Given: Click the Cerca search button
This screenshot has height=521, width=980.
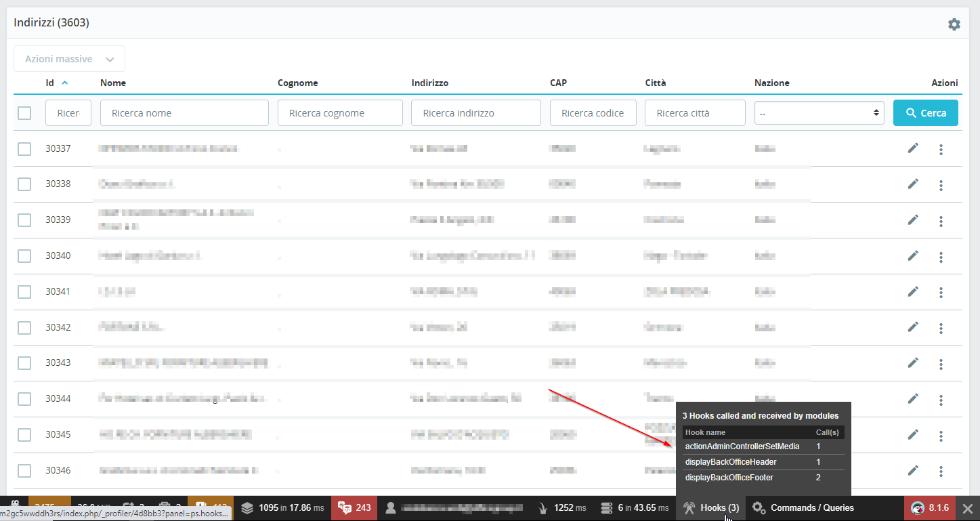Looking at the screenshot, I should click(926, 113).
